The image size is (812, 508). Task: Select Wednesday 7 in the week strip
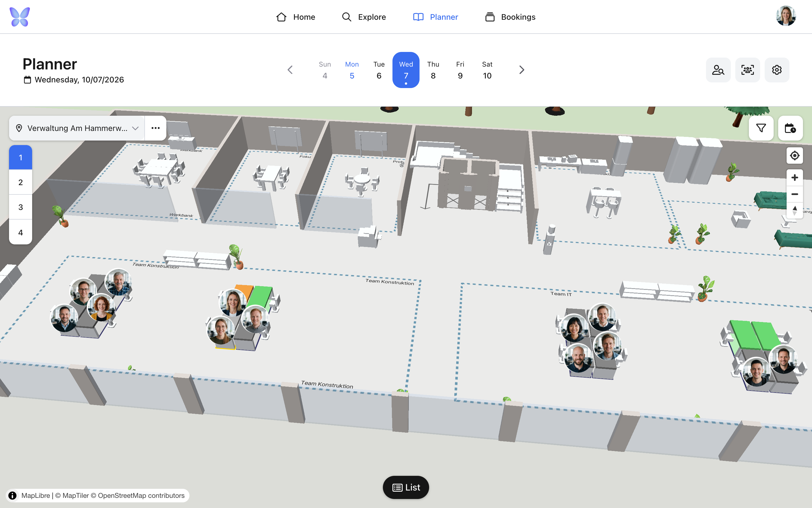(x=406, y=70)
